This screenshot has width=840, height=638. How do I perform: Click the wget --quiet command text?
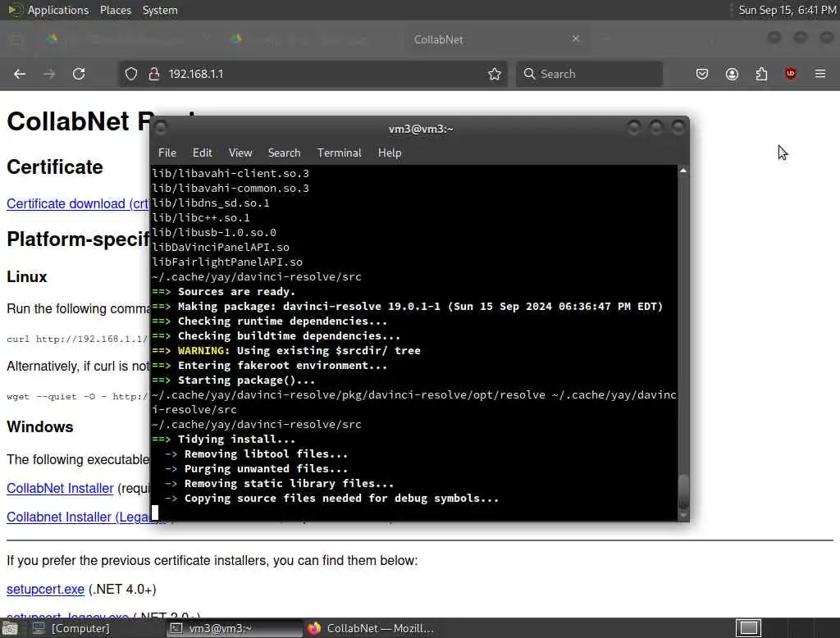[x=77, y=396]
